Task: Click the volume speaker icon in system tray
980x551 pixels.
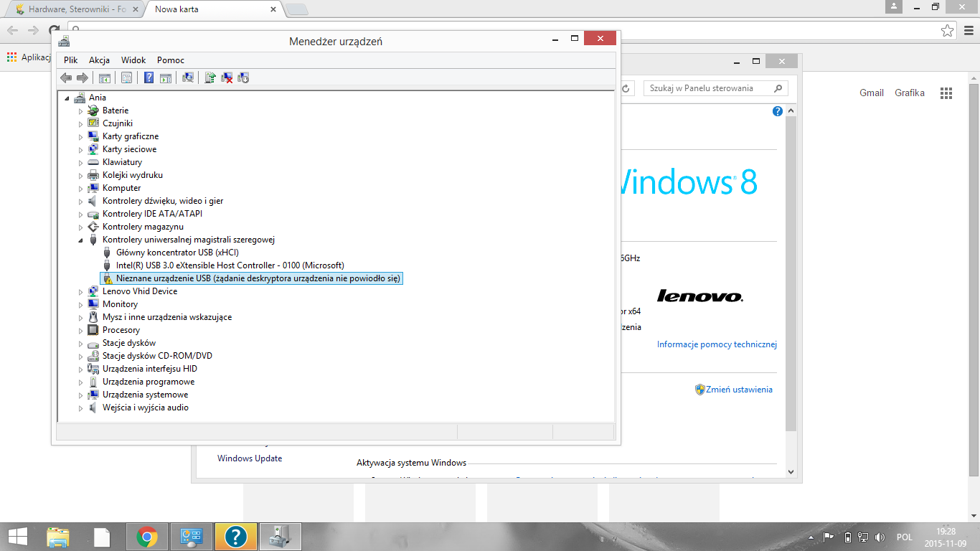Action: pos(880,537)
